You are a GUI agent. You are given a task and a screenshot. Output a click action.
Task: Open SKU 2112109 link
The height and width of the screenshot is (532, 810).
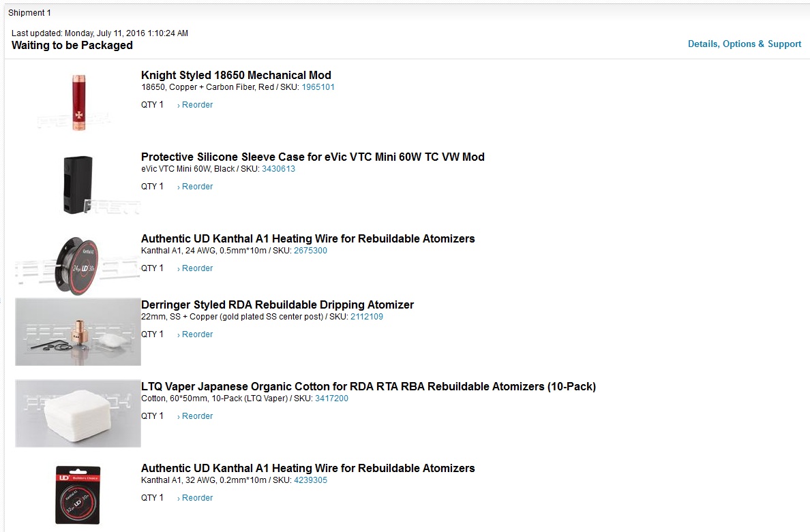tap(367, 317)
